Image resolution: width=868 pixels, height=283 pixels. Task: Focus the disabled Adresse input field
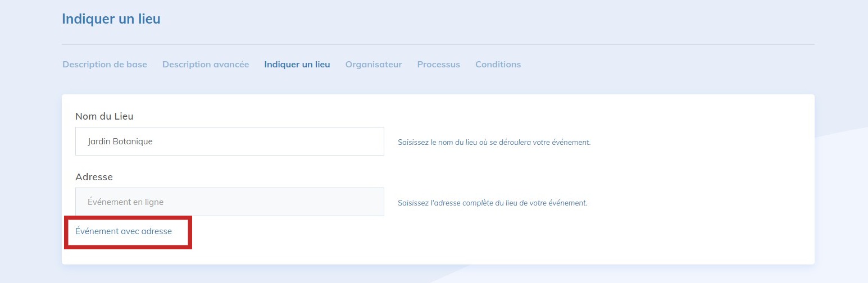coord(229,202)
